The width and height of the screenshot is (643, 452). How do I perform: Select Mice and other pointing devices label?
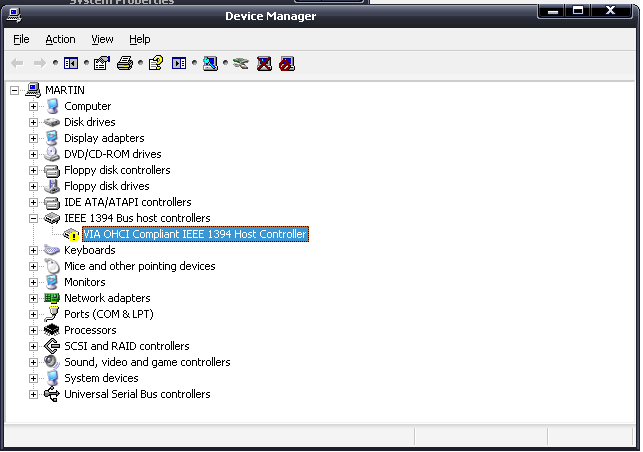coord(140,266)
